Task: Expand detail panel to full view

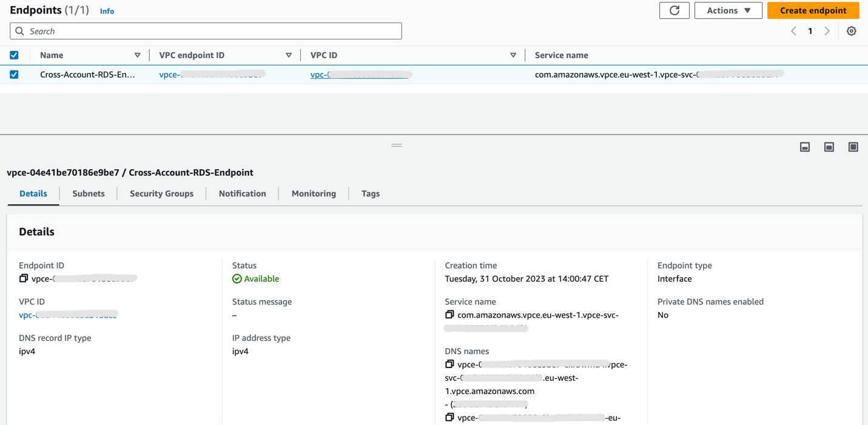Action: (x=853, y=147)
